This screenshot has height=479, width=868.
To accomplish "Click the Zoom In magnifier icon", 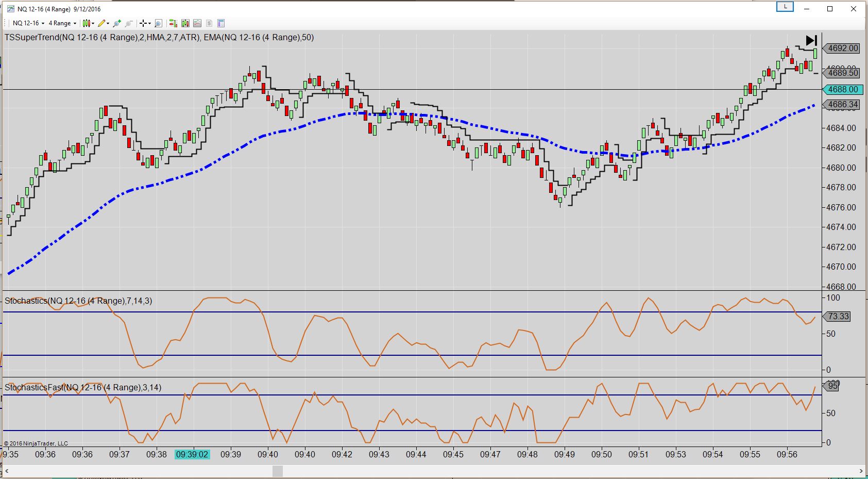I will click(x=117, y=23).
